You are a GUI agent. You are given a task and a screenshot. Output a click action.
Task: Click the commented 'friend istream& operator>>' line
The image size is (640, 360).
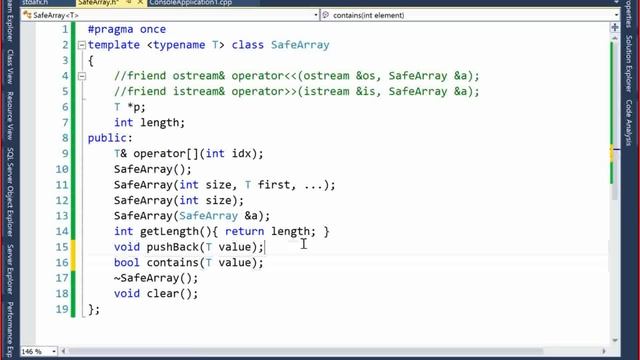pyautogui.click(x=297, y=91)
